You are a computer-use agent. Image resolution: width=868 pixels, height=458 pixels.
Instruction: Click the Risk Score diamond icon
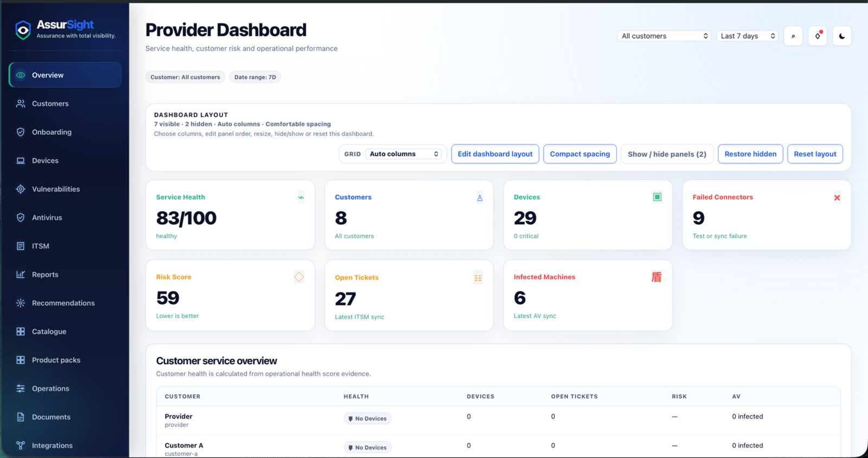point(299,277)
